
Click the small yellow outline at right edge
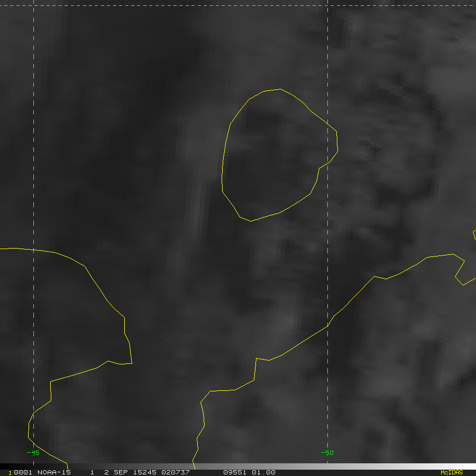pyautogui.click(x=474, y=235)
